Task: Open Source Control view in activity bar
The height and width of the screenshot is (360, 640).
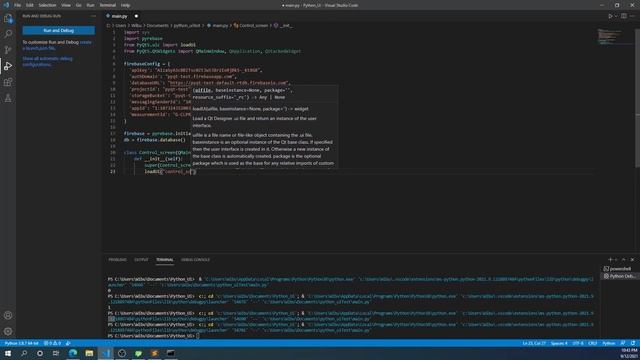Action: click(x=8, y=50)
